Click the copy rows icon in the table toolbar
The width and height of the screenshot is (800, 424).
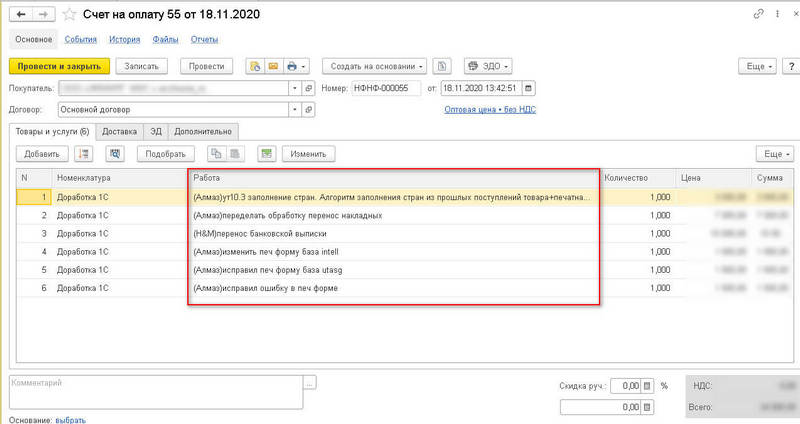(215, 154)
